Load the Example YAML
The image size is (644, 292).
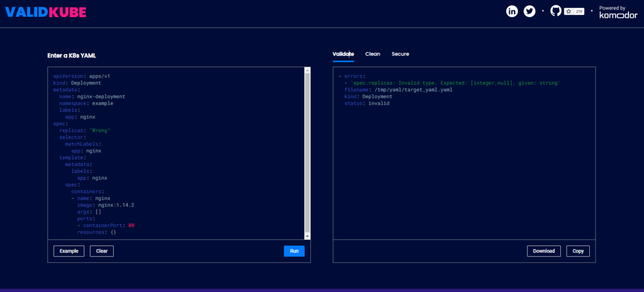(x=69, y=251)
